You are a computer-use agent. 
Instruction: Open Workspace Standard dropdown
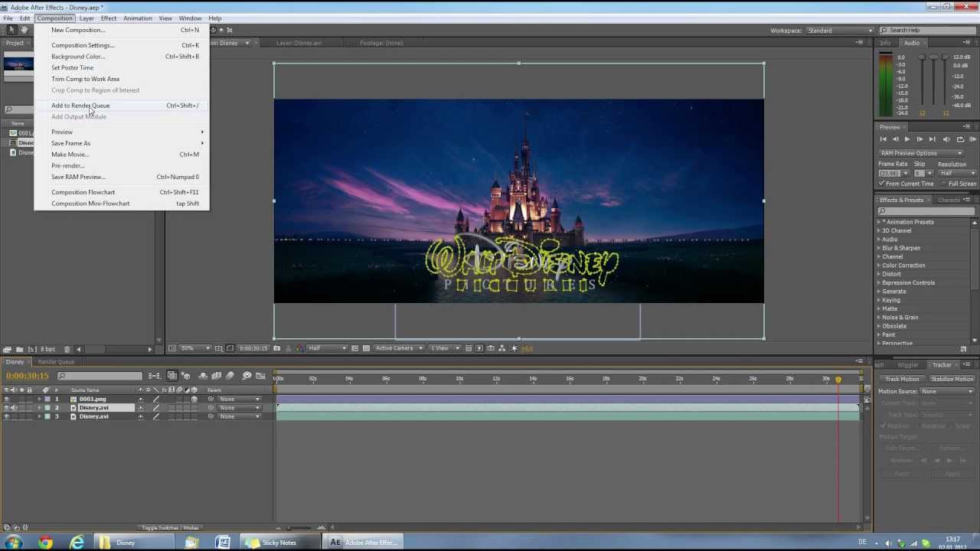pyautogui.click(x=838, y=31)
